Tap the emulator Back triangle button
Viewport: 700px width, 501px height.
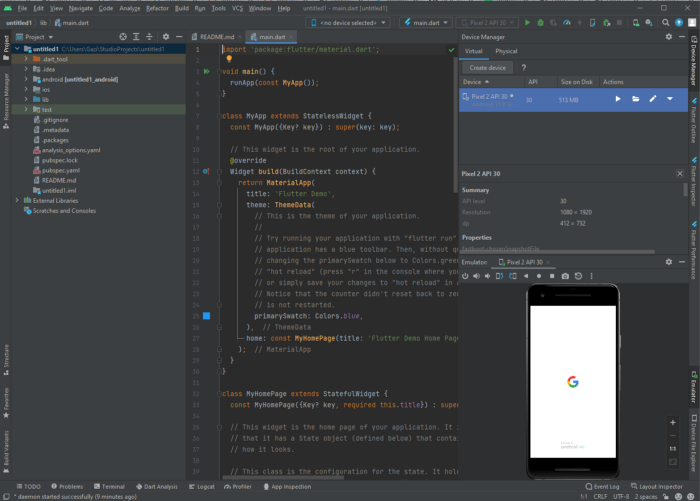pos(526,276)
